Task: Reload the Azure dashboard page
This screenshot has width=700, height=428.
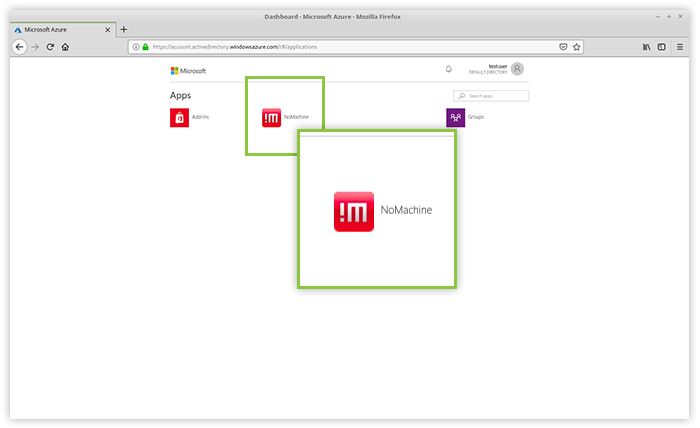Action: point(50,47)
